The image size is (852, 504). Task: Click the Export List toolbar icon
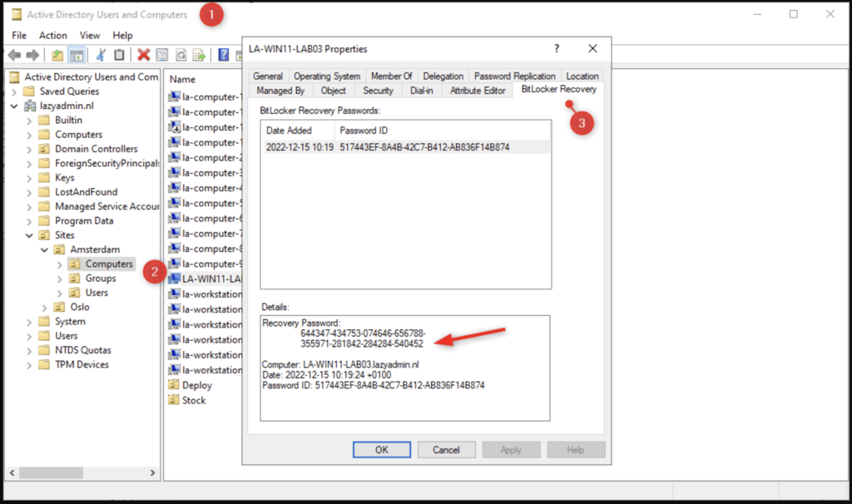point(198,54)
